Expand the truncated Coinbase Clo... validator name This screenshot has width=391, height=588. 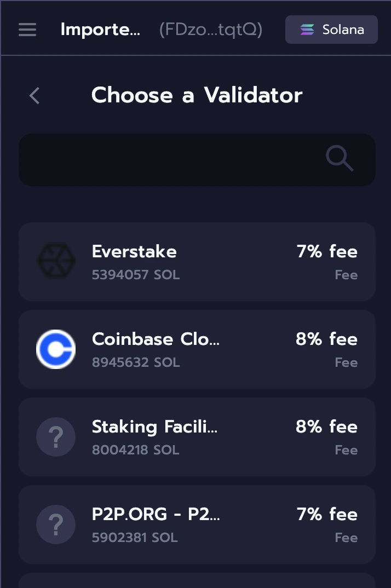[155, 339]
